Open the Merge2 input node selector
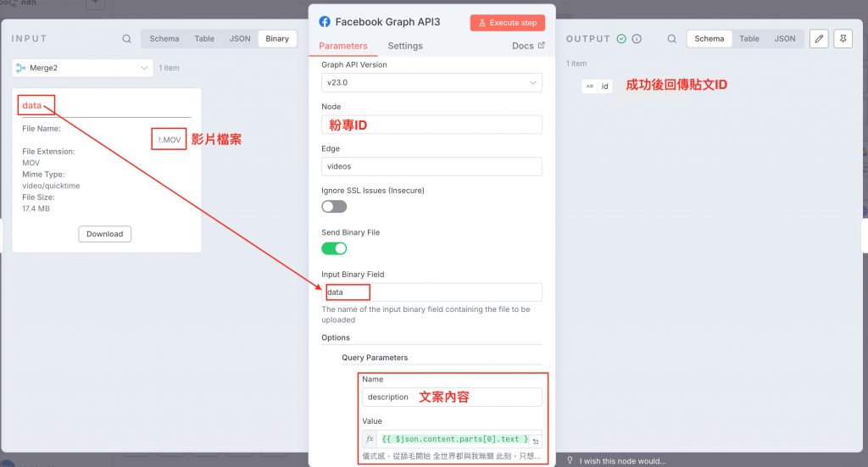The height and width of the screenshot is (467, 868). pos(82,68)
